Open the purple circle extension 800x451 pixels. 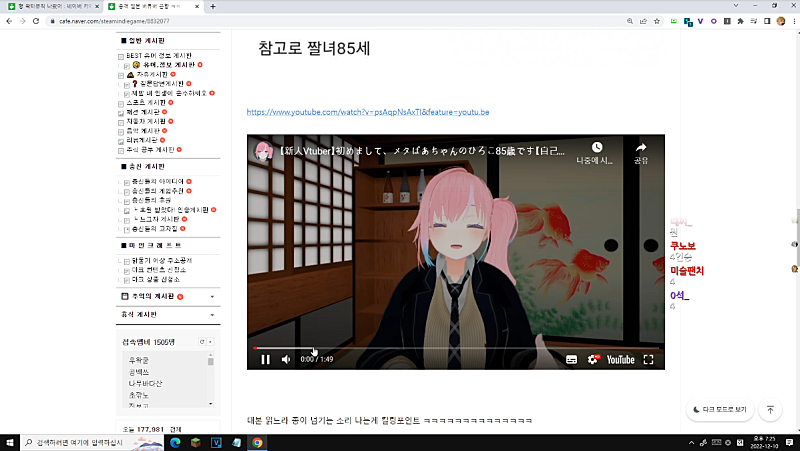point(713,21)
